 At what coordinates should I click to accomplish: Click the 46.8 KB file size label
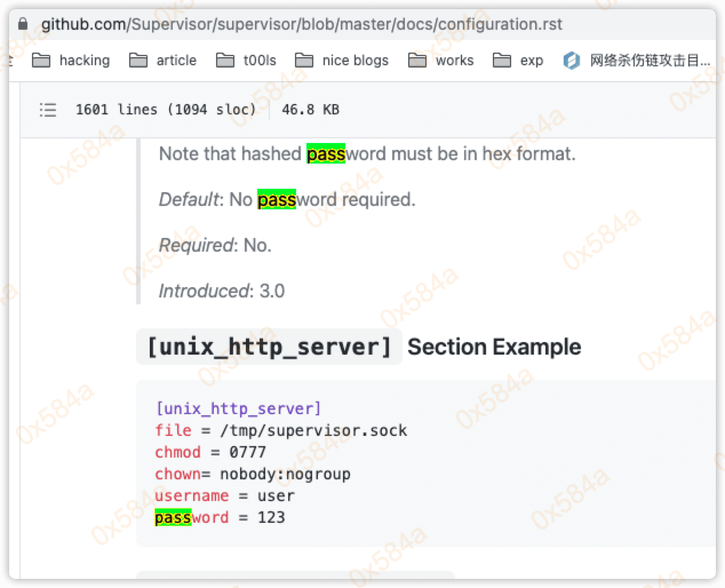[310, 110]
